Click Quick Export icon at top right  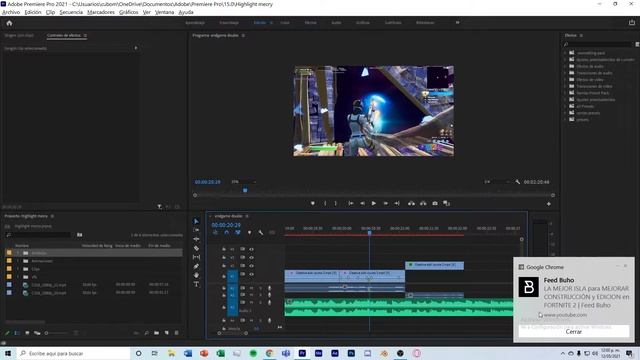click(631, 23)
